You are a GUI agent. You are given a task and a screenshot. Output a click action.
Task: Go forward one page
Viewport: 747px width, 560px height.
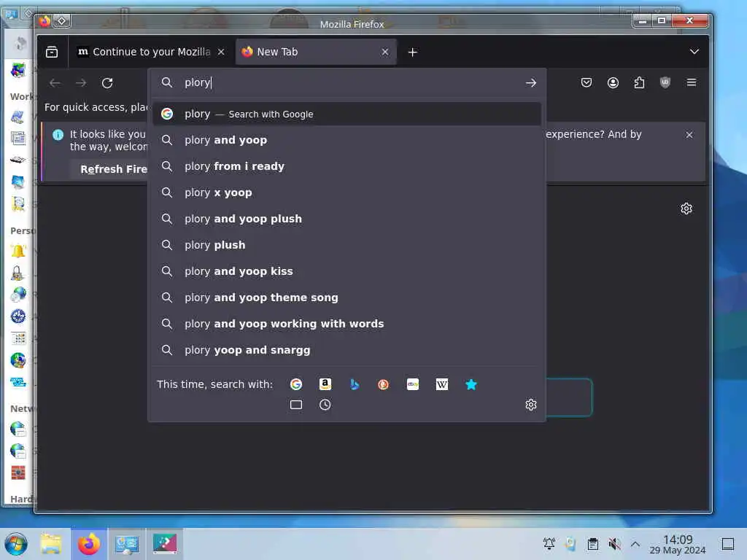point(81,83)
